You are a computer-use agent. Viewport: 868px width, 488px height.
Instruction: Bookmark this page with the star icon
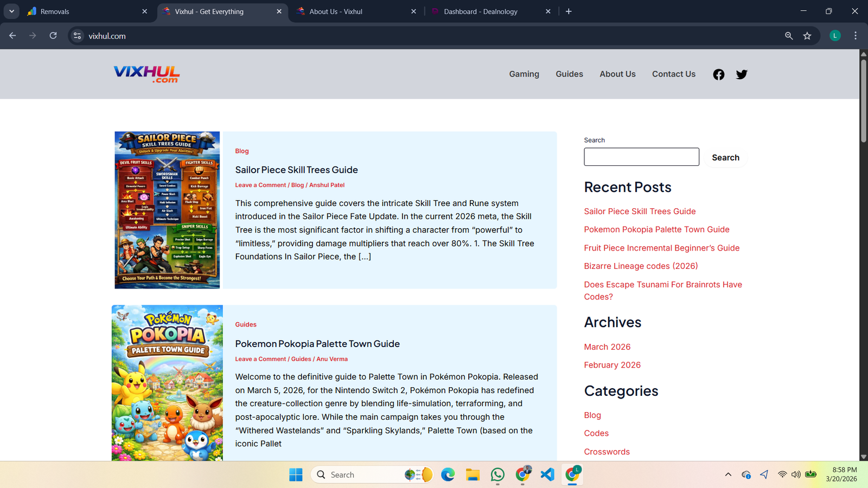click(x=807, y=36)
